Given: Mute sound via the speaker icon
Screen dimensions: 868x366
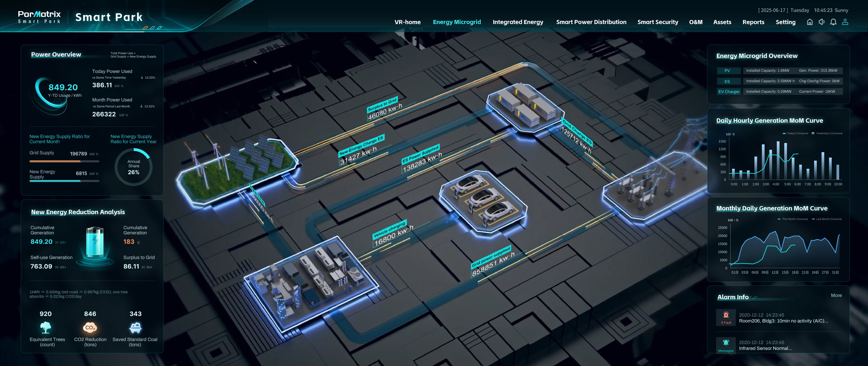Looking at the screenshot, I should 822,22.
